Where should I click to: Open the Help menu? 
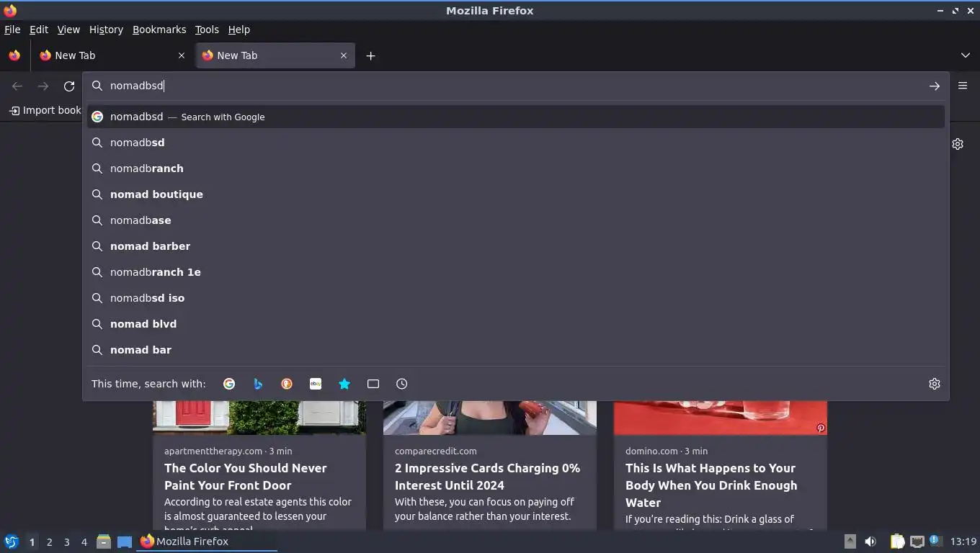[x=239, y=30]
